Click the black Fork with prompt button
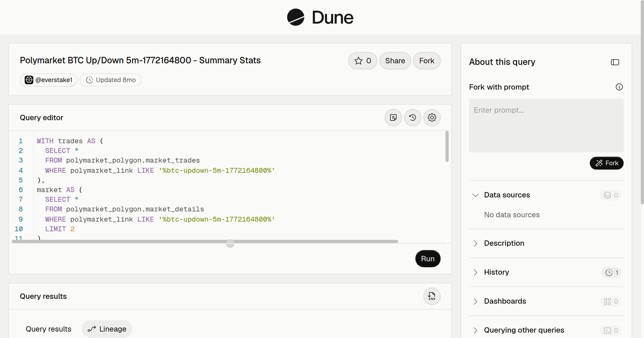The image size is (644, 338). [x=606, y=163]
